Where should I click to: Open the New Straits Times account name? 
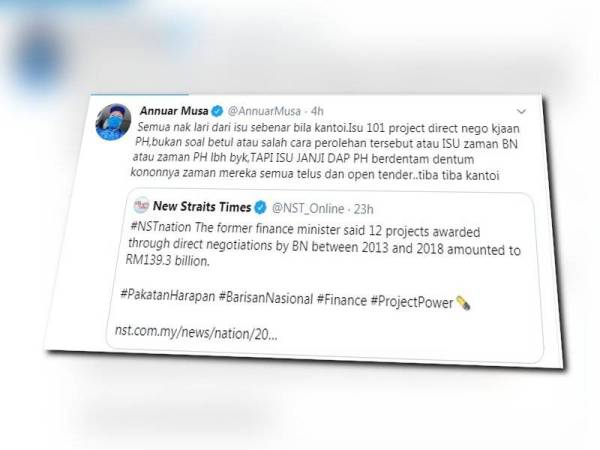(x=202, y=207)
